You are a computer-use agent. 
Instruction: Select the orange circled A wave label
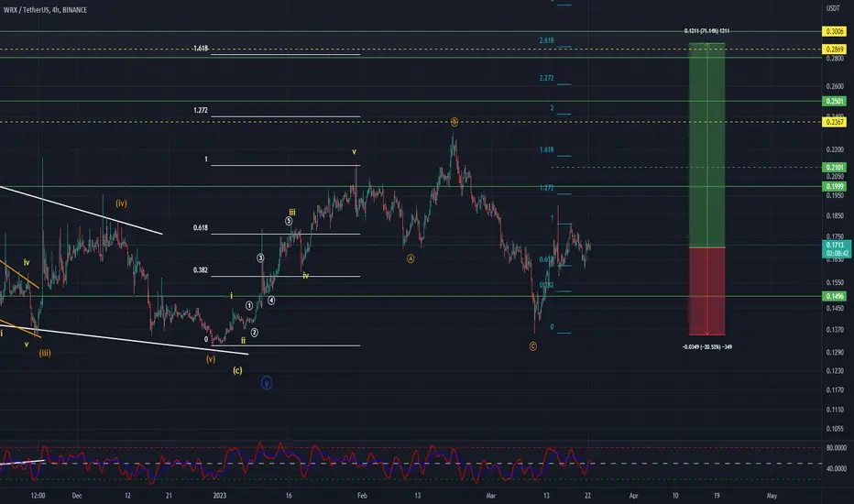point(411,258)
